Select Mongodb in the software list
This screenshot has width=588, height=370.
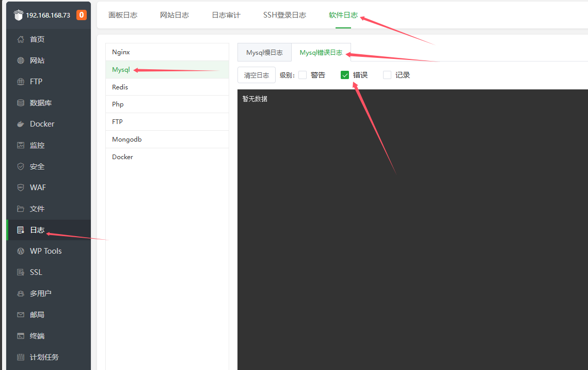167,140
